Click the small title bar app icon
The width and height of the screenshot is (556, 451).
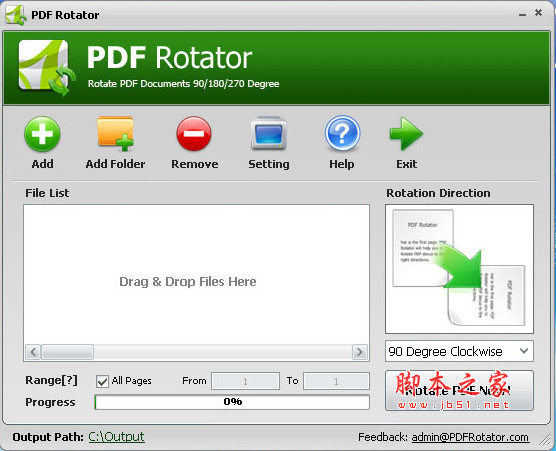pyautogui.click(x=16, y=15)
